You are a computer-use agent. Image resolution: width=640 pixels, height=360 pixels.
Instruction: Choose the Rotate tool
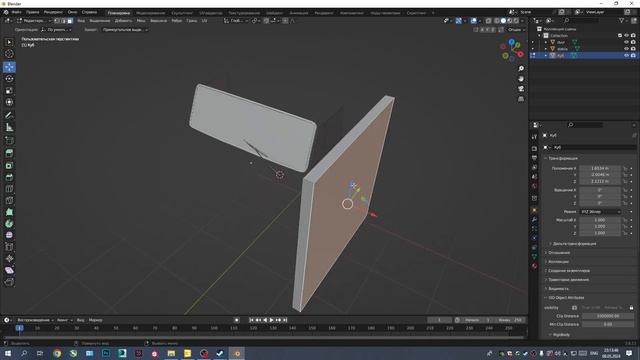coord(9,79)
